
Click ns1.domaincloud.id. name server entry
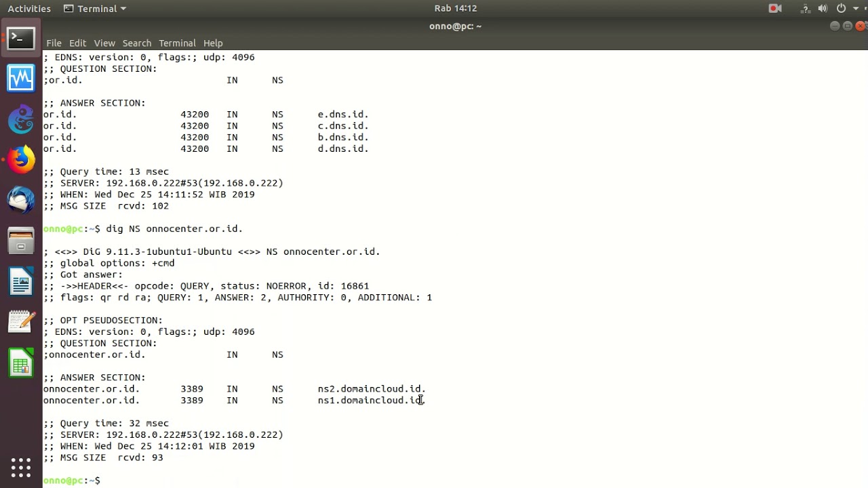point(372,401)
